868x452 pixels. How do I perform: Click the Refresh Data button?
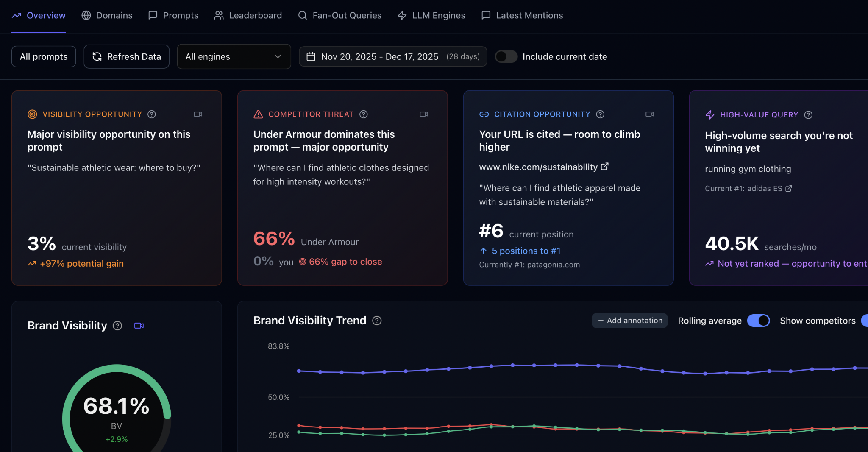coord(126,56)
